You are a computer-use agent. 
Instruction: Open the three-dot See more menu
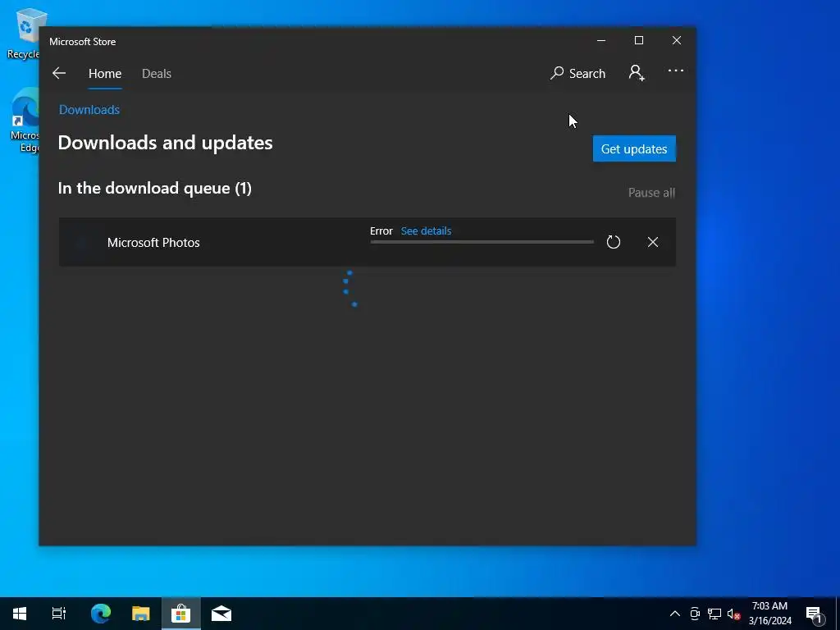[x=676, y=71]
